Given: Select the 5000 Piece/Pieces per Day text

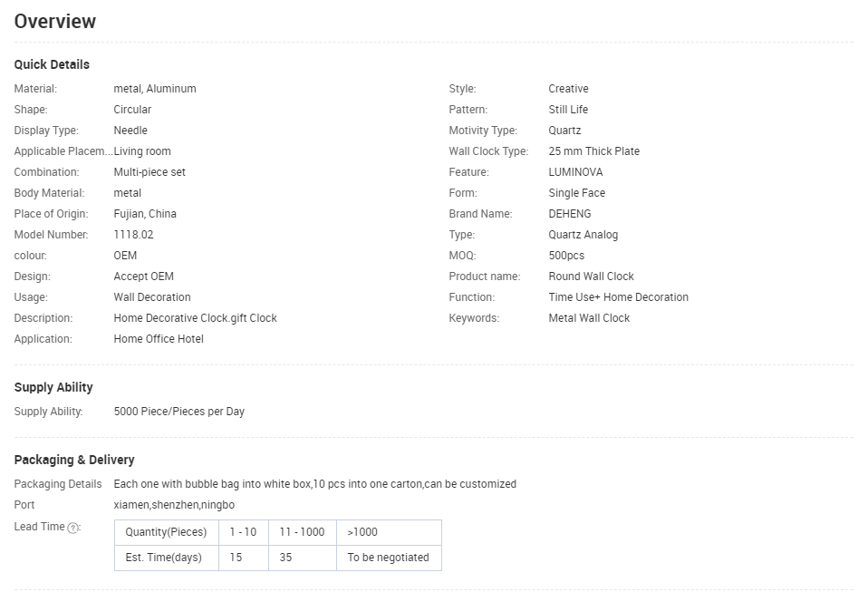Looking at the screenshot, I should pyautogui.click(x=178, y=412).
